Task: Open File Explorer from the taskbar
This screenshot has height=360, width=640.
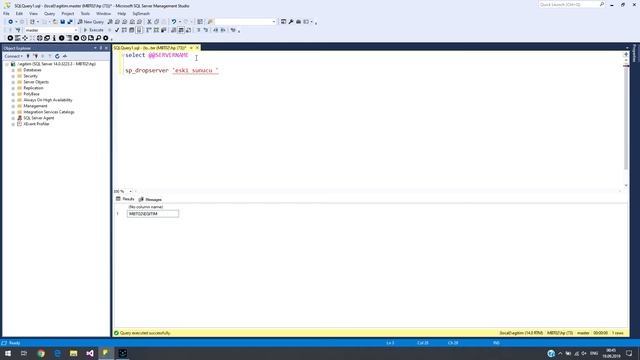Action: (x=73, y=353)
